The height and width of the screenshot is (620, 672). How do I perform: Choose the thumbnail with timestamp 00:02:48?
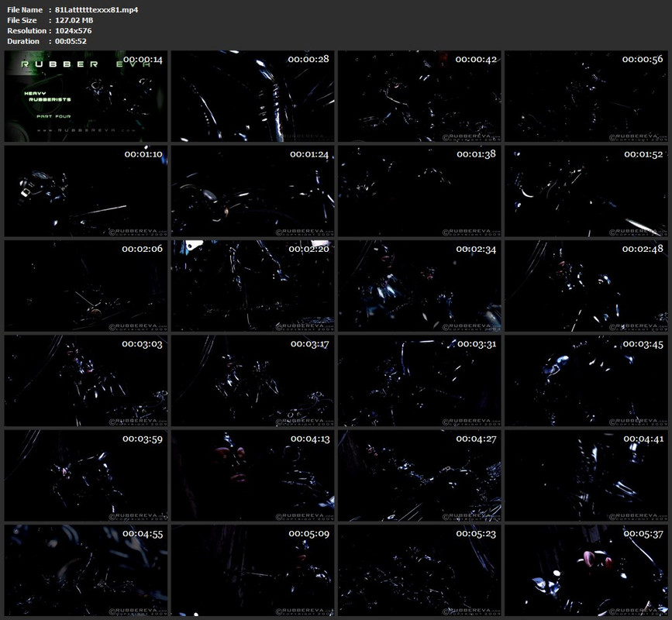pyautogui.click(x=586, y=286)
